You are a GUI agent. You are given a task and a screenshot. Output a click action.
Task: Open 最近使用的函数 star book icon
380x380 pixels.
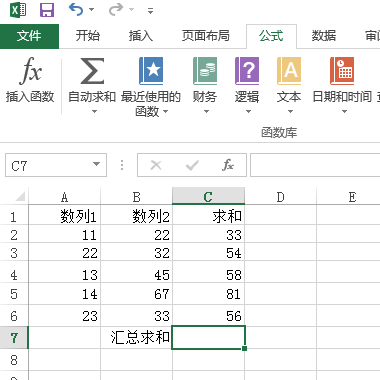tap(151, 71)
